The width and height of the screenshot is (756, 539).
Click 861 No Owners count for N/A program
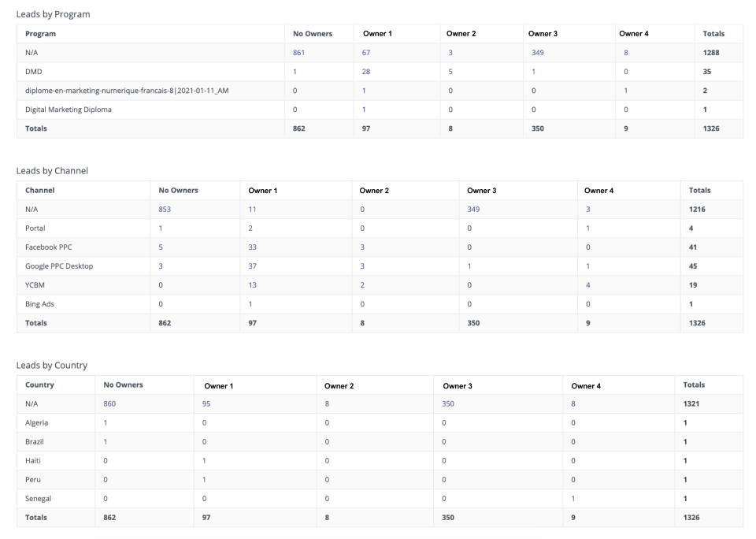(298, 53)
